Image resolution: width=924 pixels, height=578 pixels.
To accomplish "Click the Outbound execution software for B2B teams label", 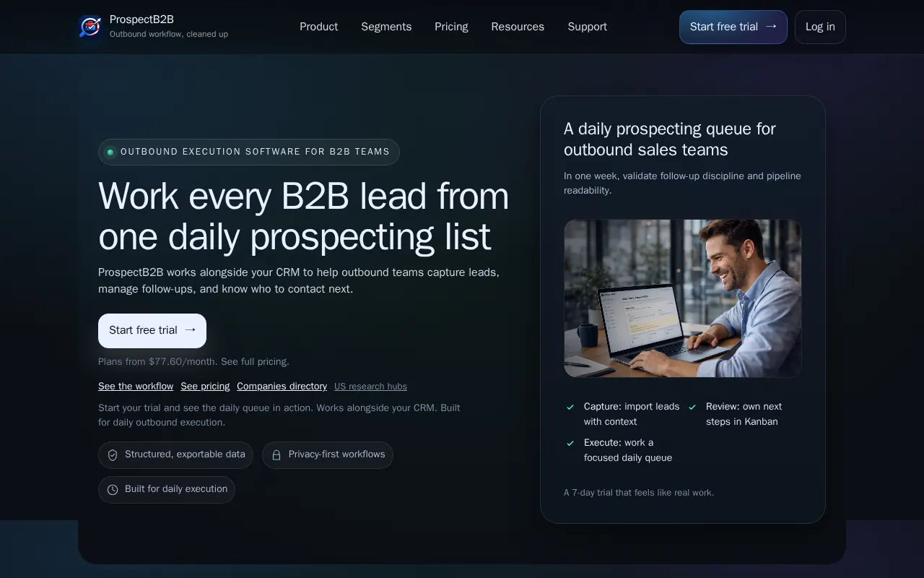I will click(255, 152).
